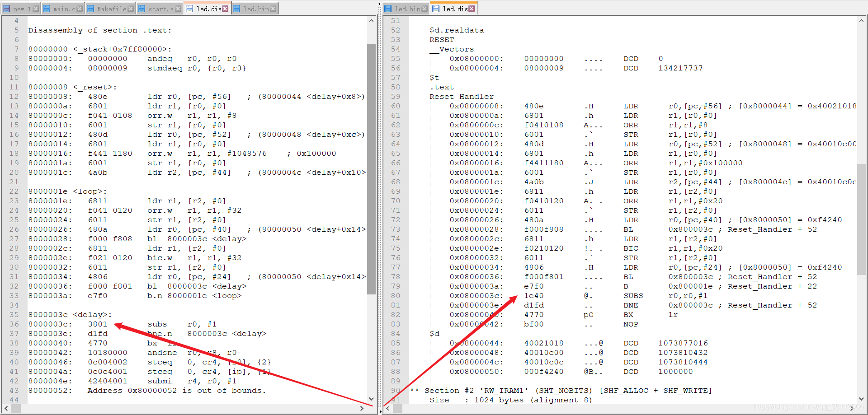
Task: Click '$d.realdata' in the right pane
Action: [457, 30]
